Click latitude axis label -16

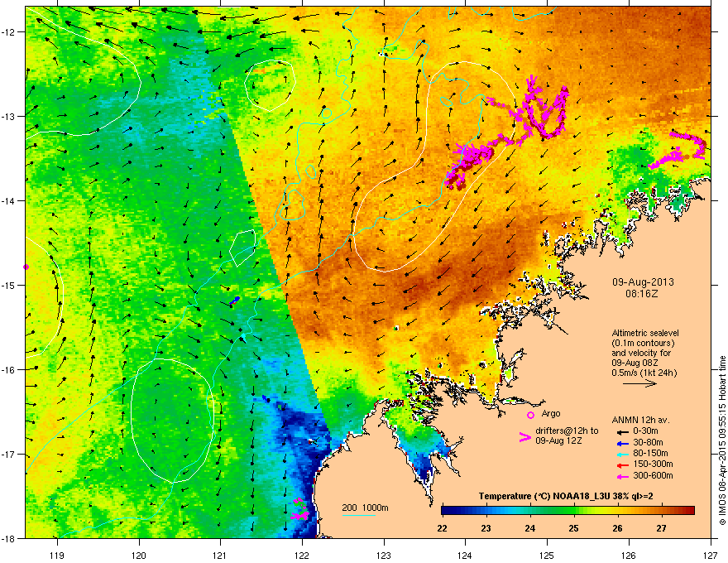pos(8,370)
